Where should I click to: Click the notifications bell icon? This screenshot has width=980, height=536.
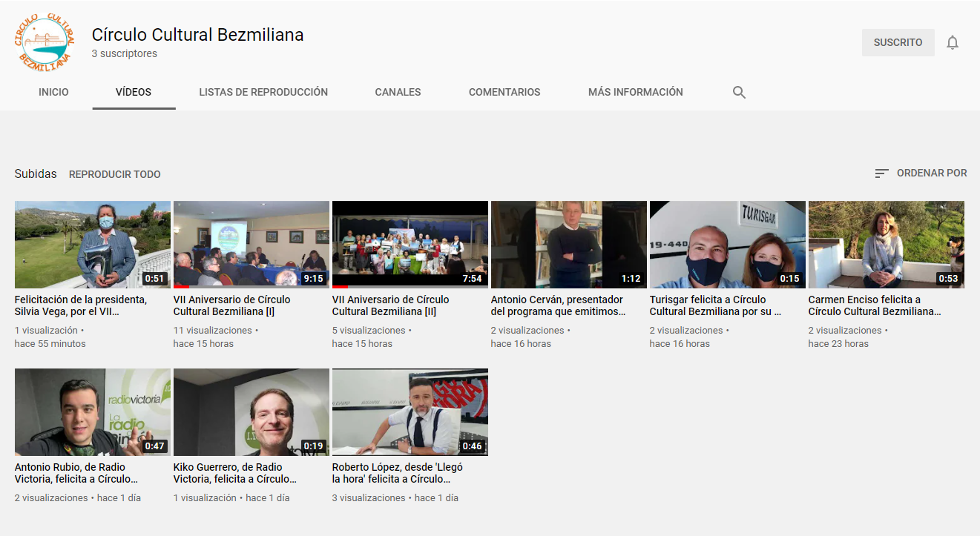point(953,42)
